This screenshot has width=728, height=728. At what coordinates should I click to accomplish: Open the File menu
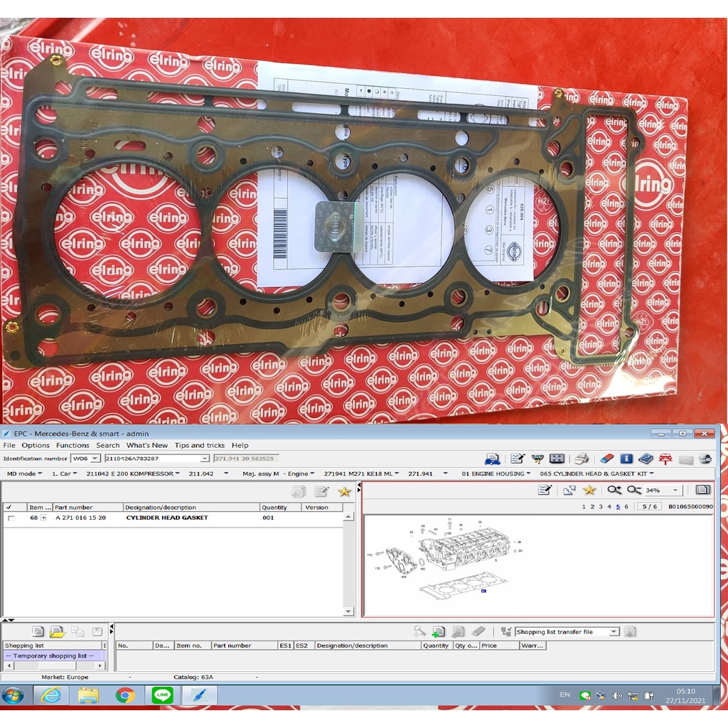[9, 445]
